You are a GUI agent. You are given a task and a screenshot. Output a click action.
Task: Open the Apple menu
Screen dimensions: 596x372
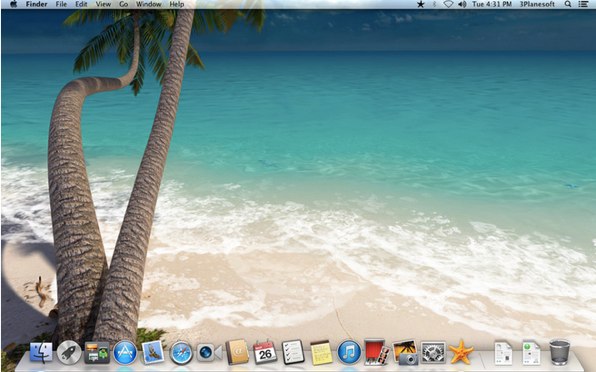pyautogui.click(x=13, y=4)
